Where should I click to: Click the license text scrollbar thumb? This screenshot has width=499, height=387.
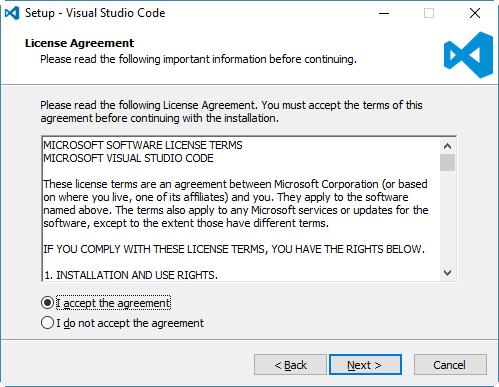tap(447, 162)
